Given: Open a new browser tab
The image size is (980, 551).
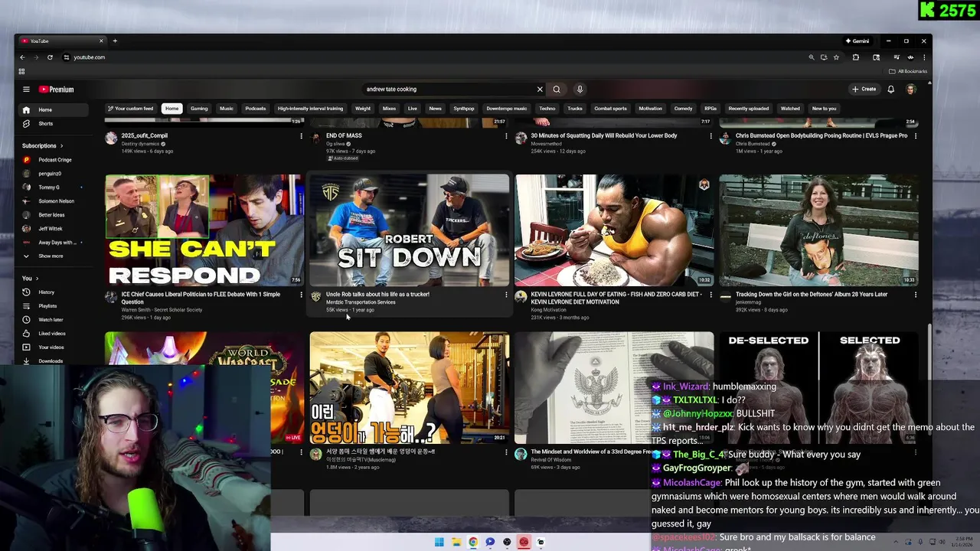Looking at the screenshot, I should click(x=115, y=41).
